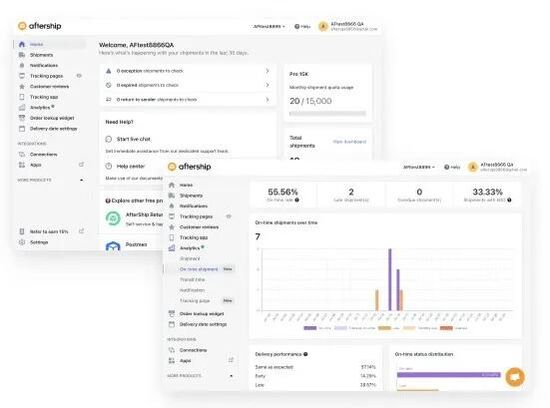Click Order lookup widget icon in back window
550x408 pixels.
22,118
